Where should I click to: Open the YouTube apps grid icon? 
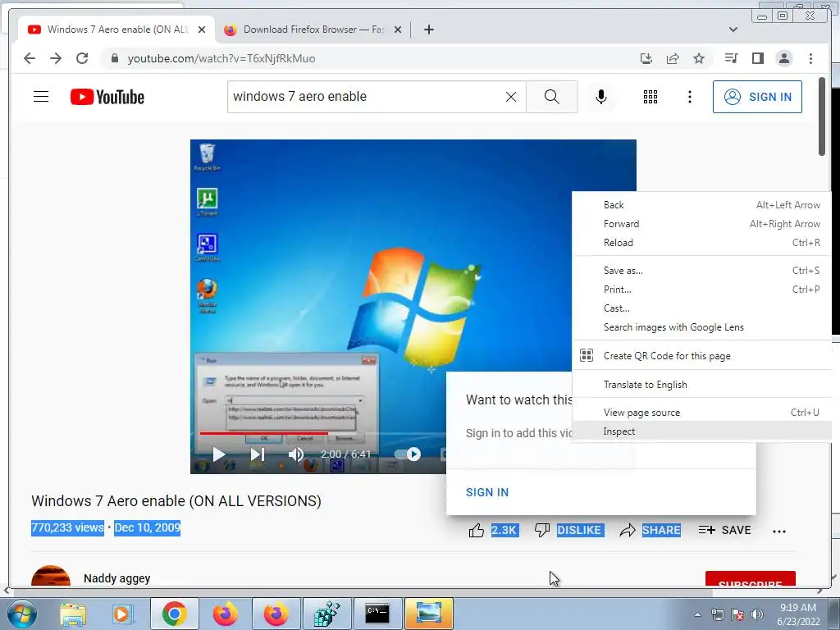[x=651, y=97]
